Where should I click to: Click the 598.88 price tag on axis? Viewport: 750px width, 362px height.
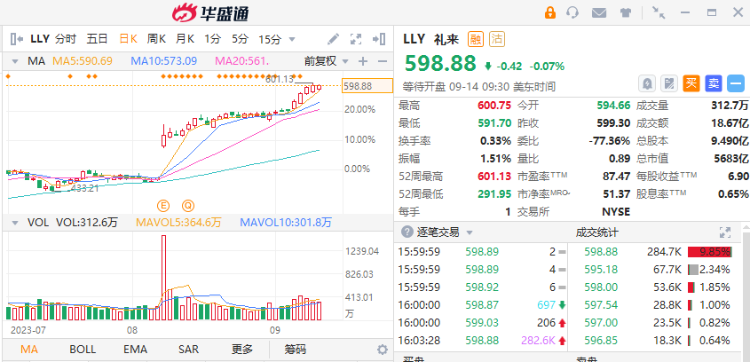367,86
